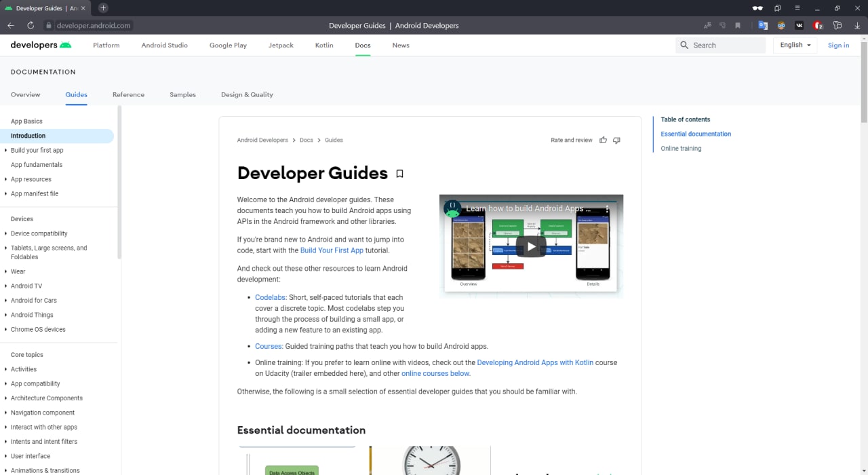Open Jetpack in the top navigation

click(281, 45)
